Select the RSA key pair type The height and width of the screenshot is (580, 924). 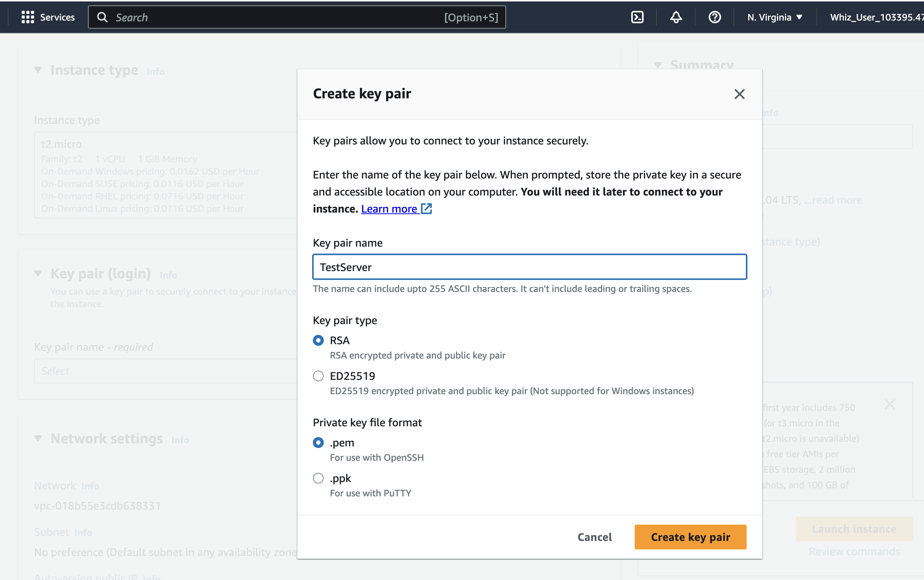click(318, 340)
